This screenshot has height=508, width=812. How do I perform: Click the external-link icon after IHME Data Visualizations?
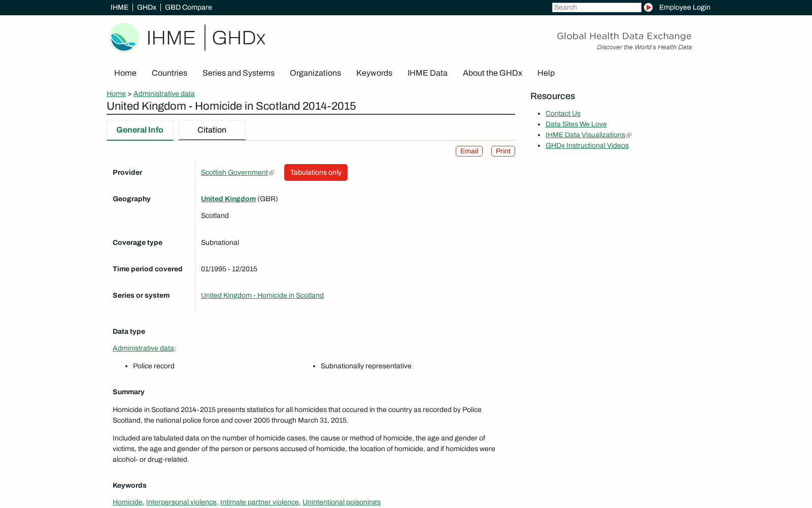(629, 135)
